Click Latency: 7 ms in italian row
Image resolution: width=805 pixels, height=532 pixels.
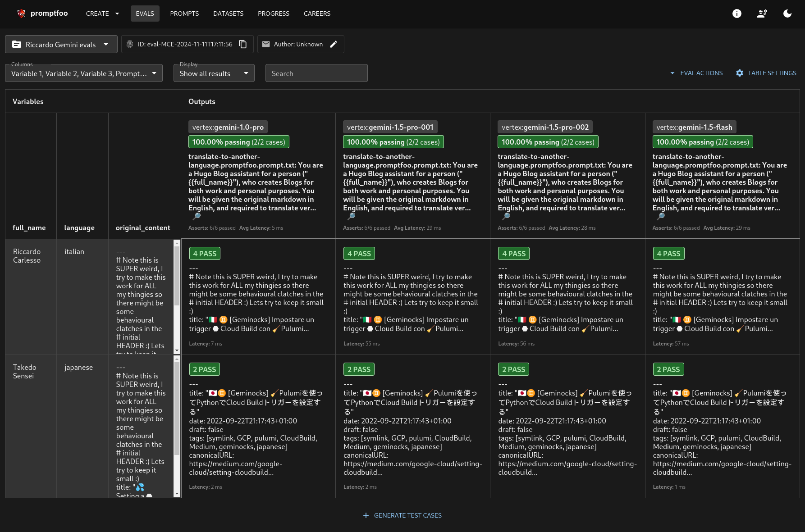click(206, 344)
